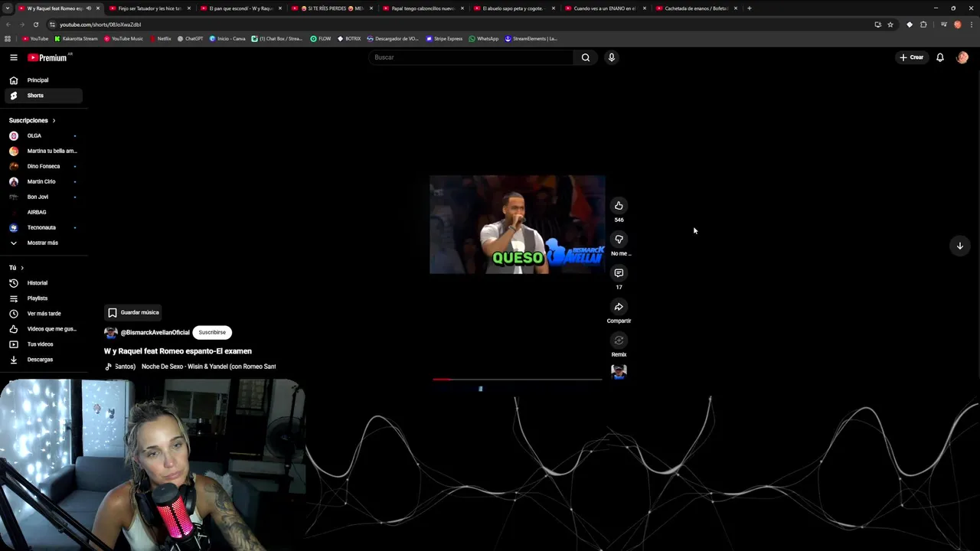980x551 pixels.
Task: Click the address bar URL
Action: coord(100,24)
